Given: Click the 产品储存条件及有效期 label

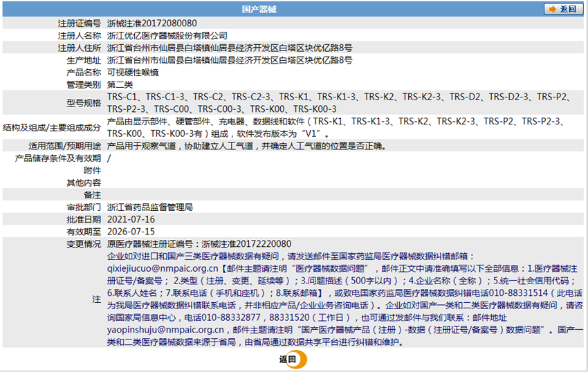Looking at the screenshot, I should tap(57, 158).
